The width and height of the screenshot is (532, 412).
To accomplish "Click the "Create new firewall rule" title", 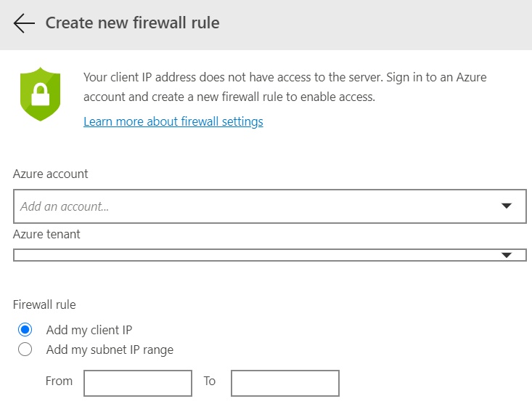I will tap(132, 23).
